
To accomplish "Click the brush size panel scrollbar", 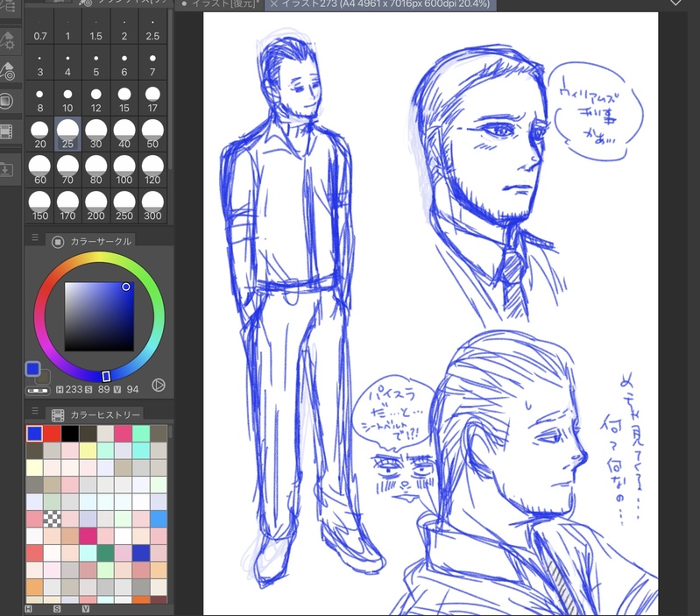I will (170, 89).
